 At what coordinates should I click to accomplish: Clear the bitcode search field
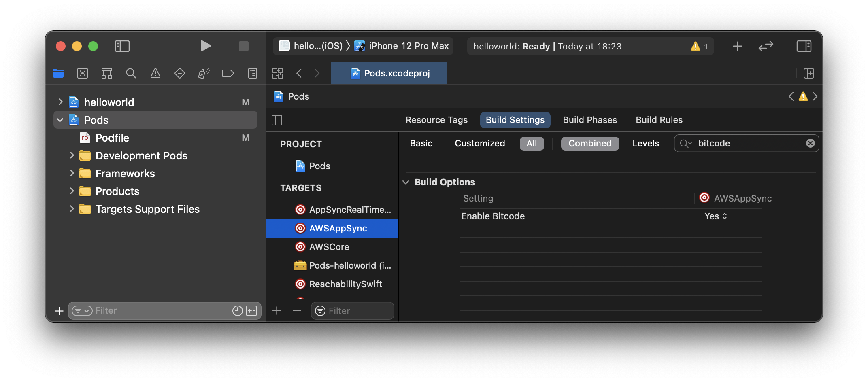(x=810, y=143)
